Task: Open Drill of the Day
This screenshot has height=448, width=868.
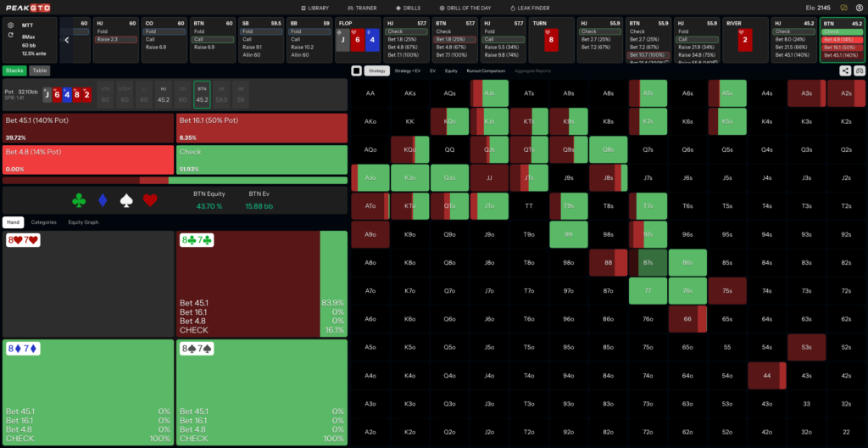Action: pyautogui.click(x=465, y=8)
